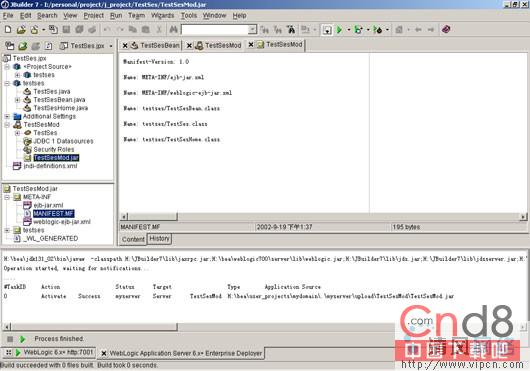Select weblogic-ejb-jar.xml in structure pane
This screenshot has width=530, height=371.
(62, 222)
